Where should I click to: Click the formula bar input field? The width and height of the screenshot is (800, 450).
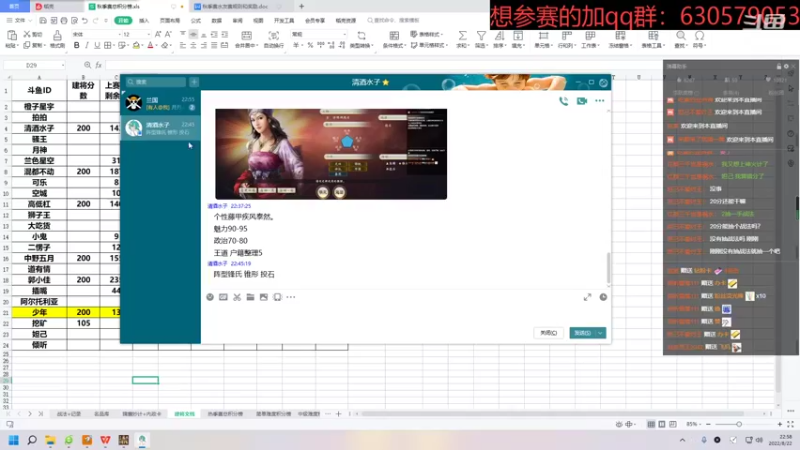(383, 65)
